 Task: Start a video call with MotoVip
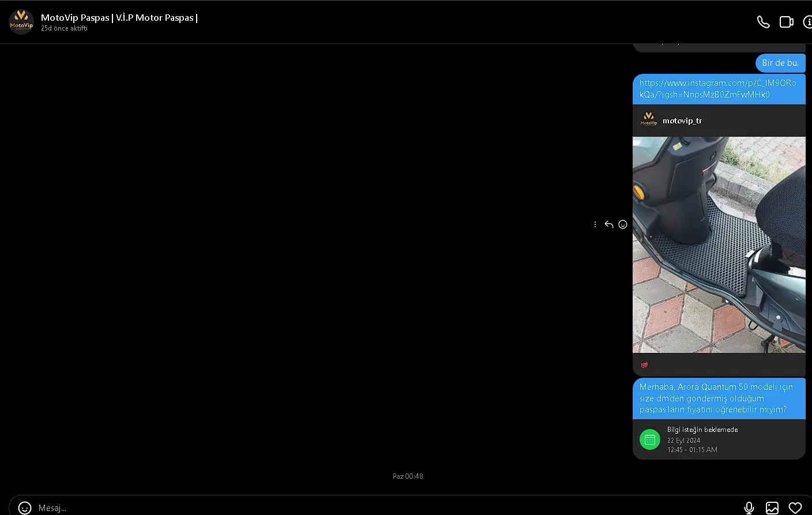pyautogui.click(x=787, y=22)
